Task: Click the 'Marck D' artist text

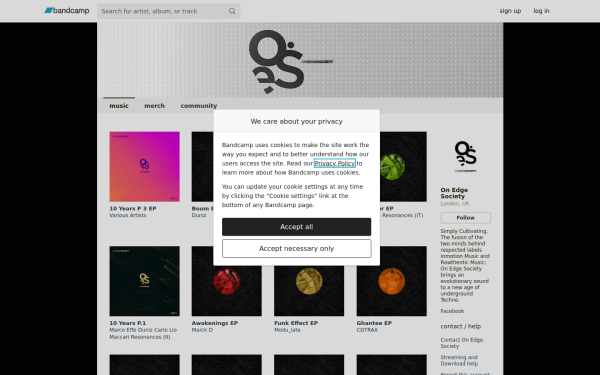Action: pyautogui.click(x=202, y=330)
